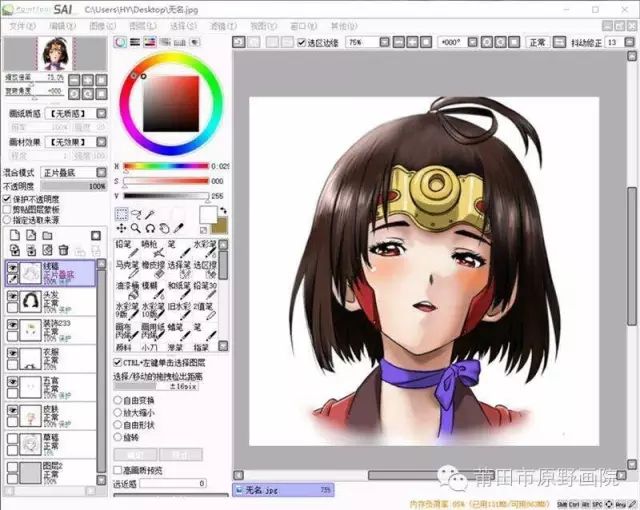Show the scratchpad panel icon
The width and height of the screenshot is (640, 510).
point(195,42)
